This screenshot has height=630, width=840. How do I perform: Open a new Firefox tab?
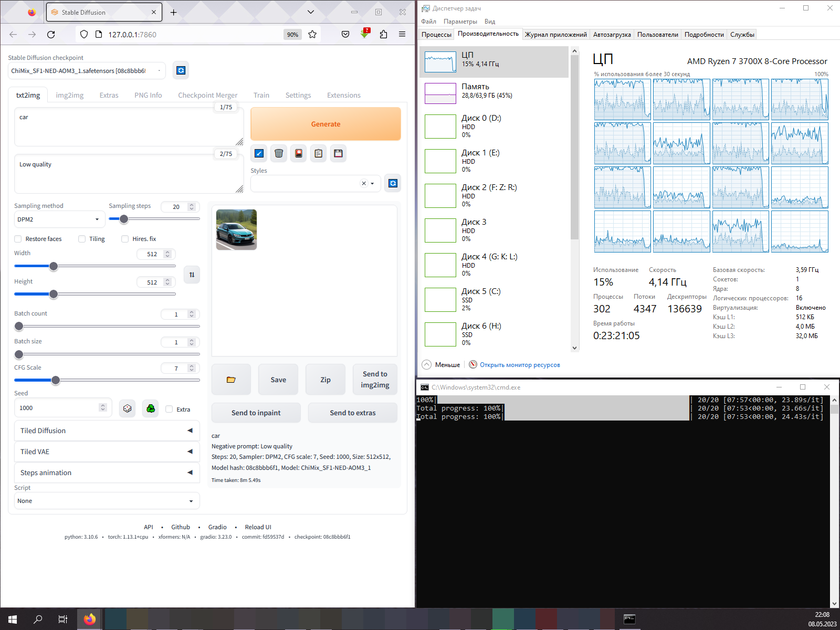(174, 12)
